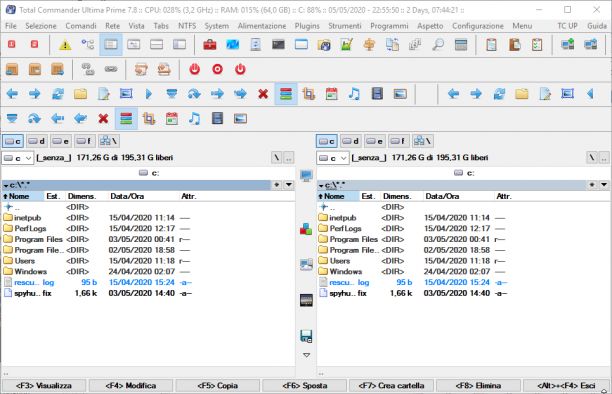
Task: Click the magnifying glass search icon
Action: coord(438,45)
